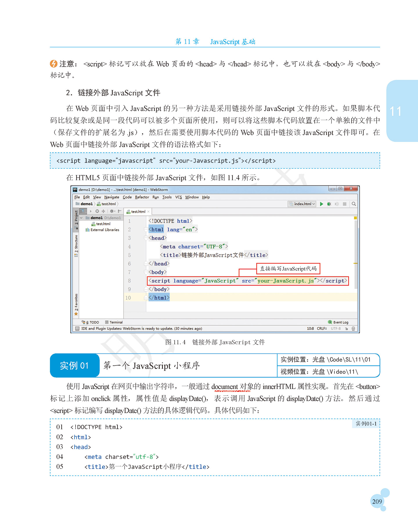
Task: Open the Terminal tool window
Action: 114,322
